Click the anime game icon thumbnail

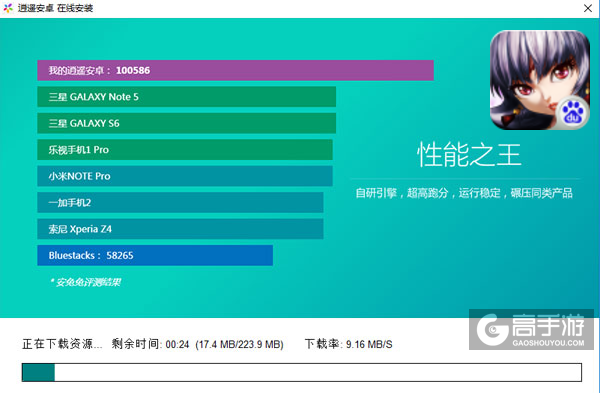(x=540, y=80)
